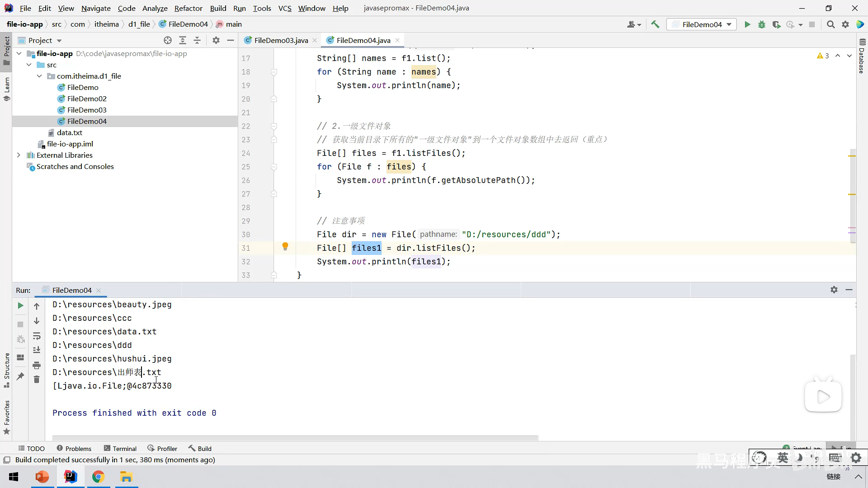Click the green Run button in toolbar
Image resolution: width=868 pixels, height=488 pixels.
(747, 24)
